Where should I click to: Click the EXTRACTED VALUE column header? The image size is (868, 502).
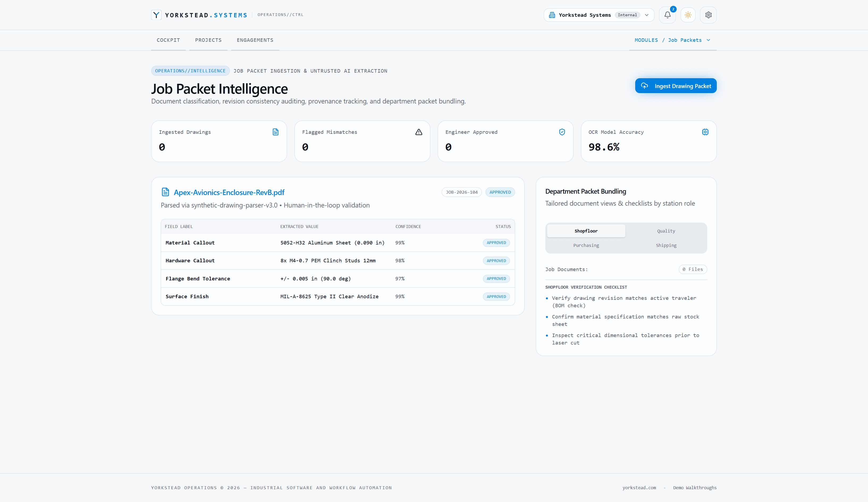click(x=299, y=226)
